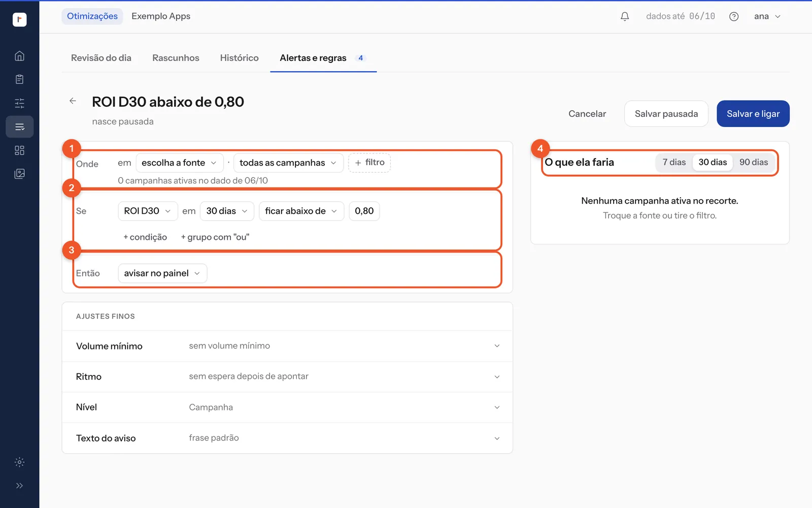
Task: Open the ana user menu
Action: (767, 16)
